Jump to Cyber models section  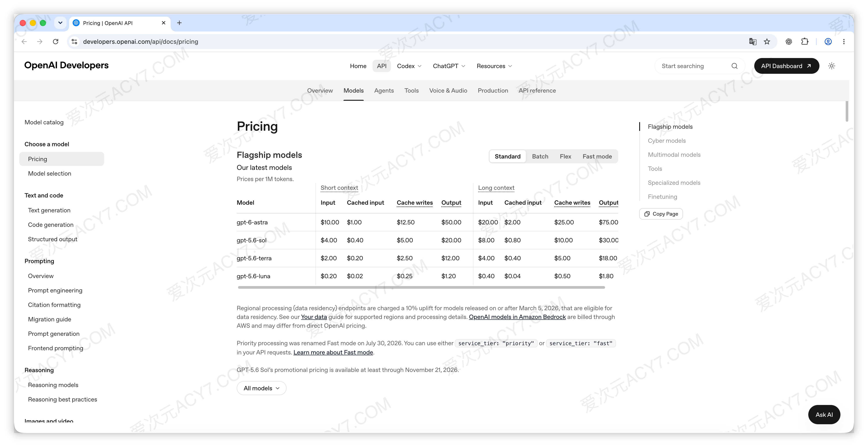[x=667, y=141]
